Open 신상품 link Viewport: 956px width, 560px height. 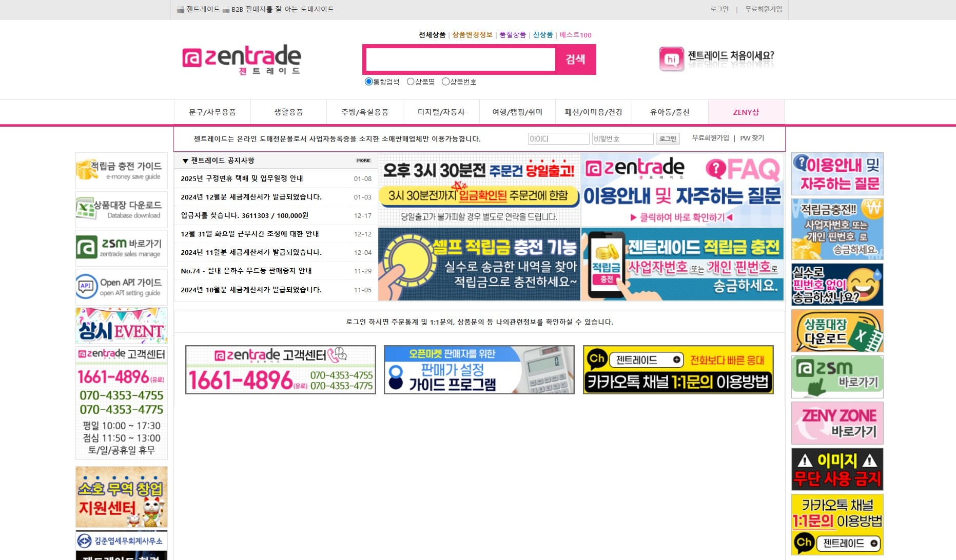point(543,35)
